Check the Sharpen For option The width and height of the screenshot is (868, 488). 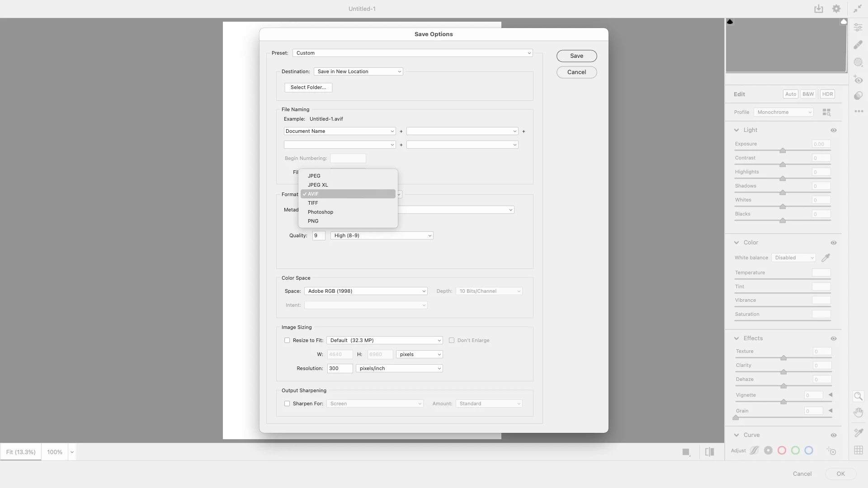point(287,404)
